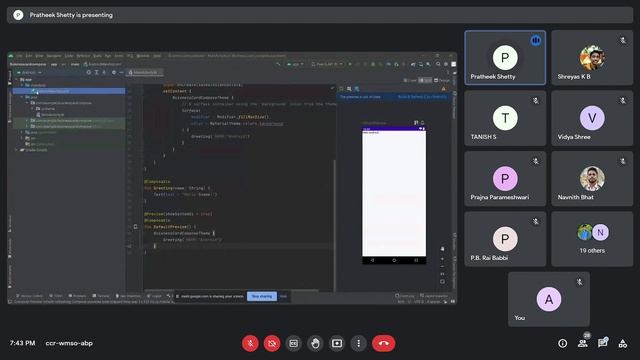Select Shreyas K B's participant tile
The width and height of the screenshot is (640, 360).
[592, 58]
